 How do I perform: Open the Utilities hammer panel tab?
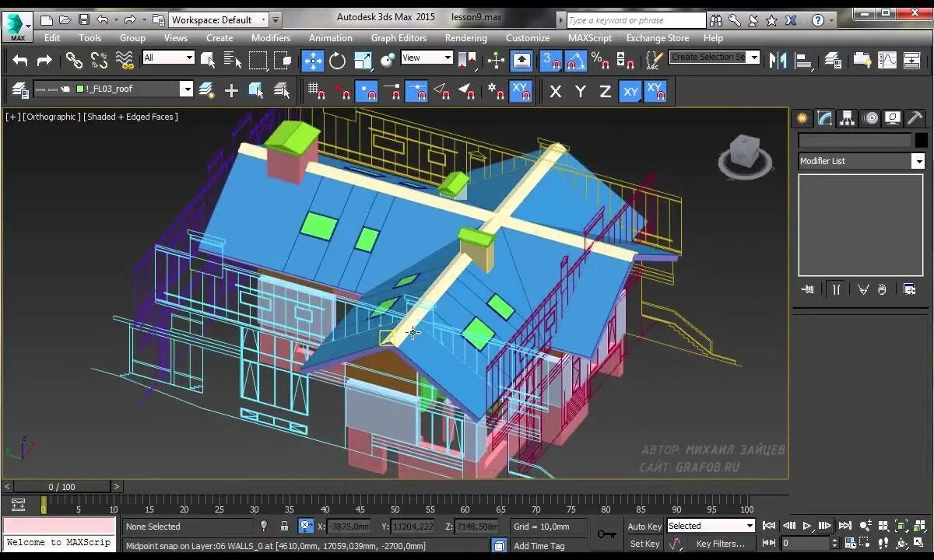915,118
